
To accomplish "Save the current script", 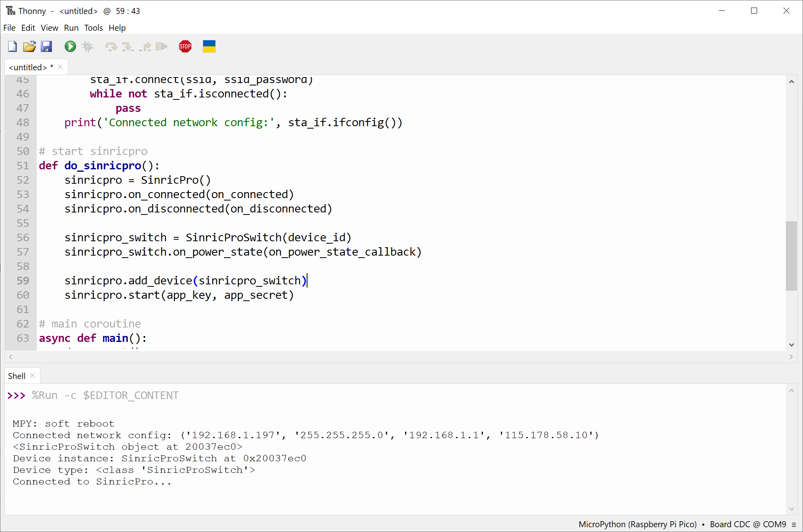I will point(47,46).
